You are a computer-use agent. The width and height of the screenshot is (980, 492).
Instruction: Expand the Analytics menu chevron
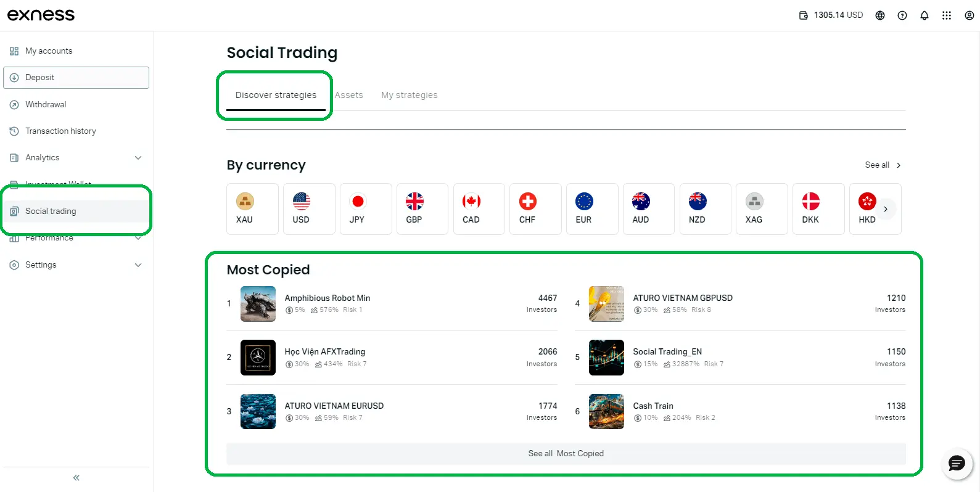click(138, 158)
